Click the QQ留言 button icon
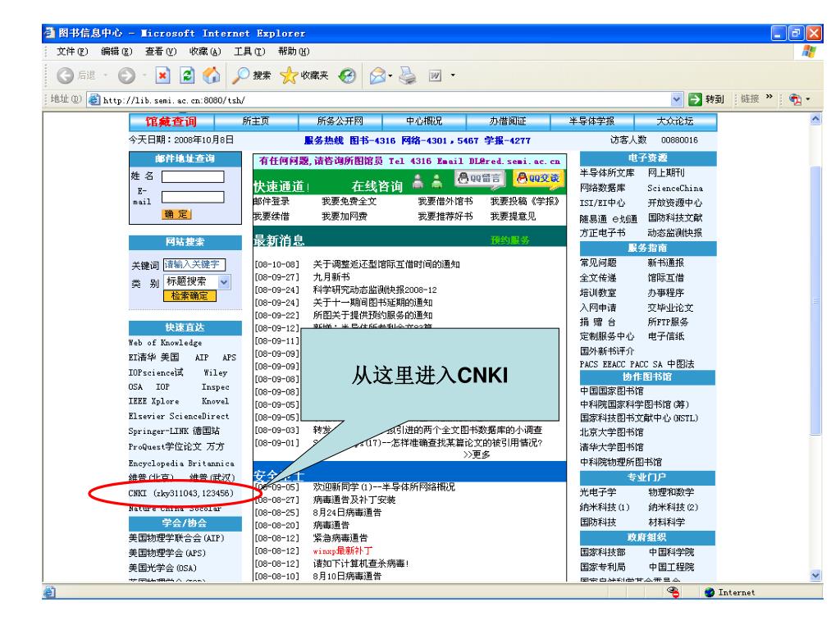Viewport: 840px width, 630px height. point(479,179)
